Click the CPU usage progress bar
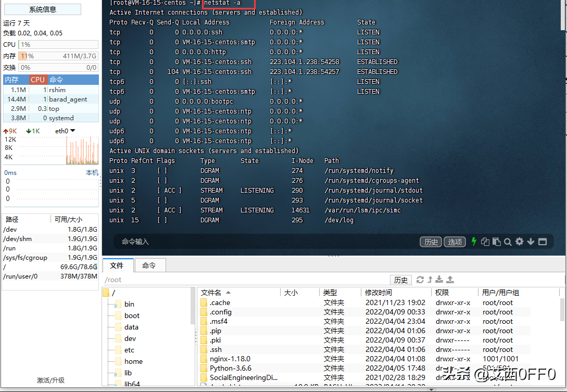The image size is (567, 392). pos(58,44)
